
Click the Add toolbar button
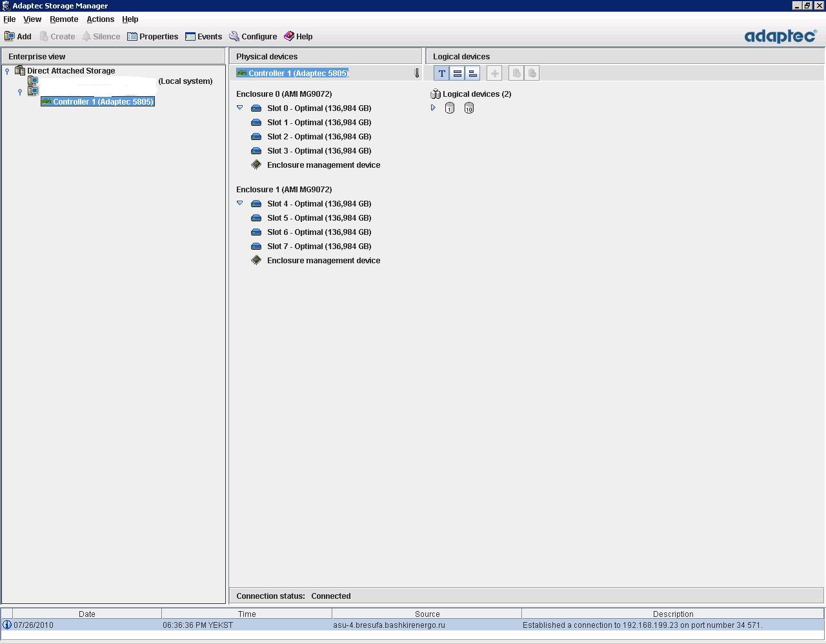18,37
